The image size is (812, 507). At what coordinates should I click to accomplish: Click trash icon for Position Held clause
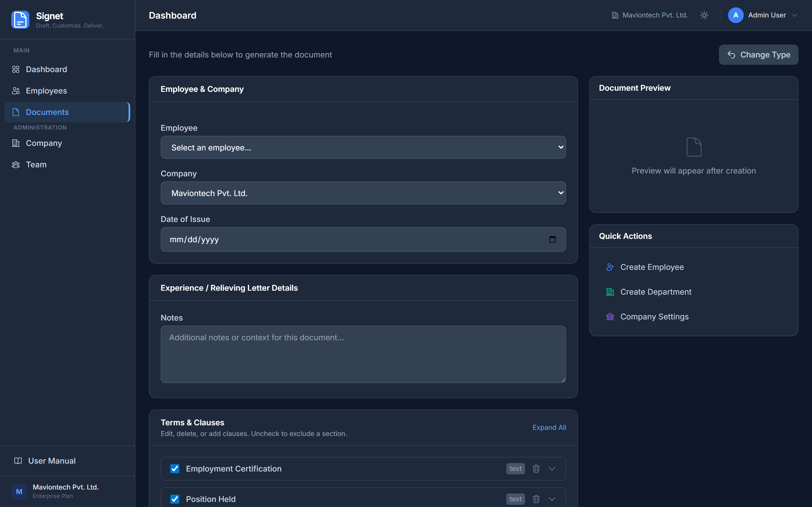click(536, 499)
